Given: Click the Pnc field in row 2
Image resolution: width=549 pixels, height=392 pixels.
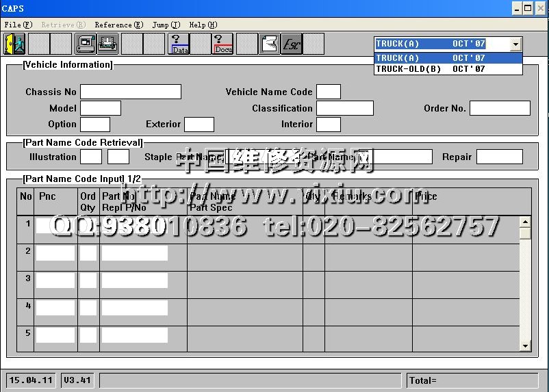Looking at the screenshot, I should click(55, 253).
